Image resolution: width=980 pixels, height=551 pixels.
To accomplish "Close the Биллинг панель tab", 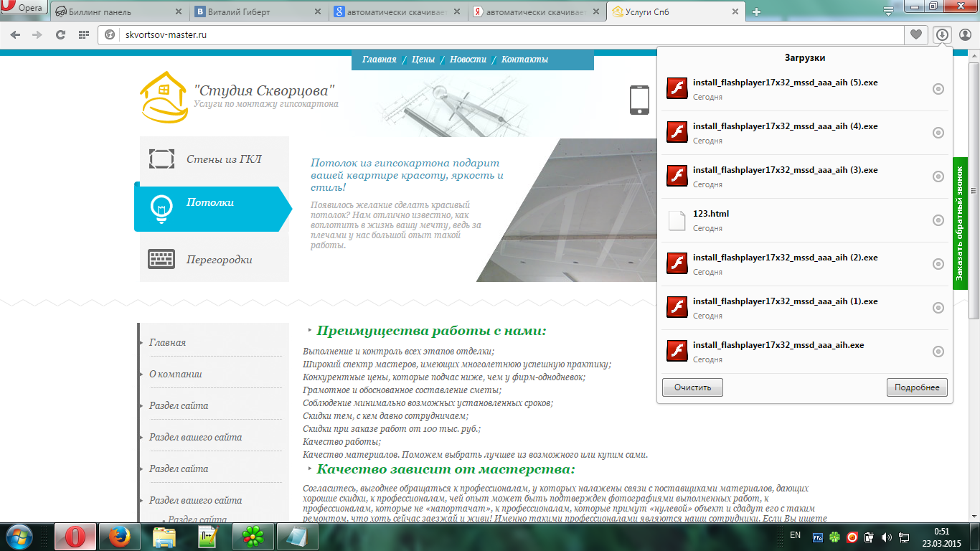I will click(177, 12).
